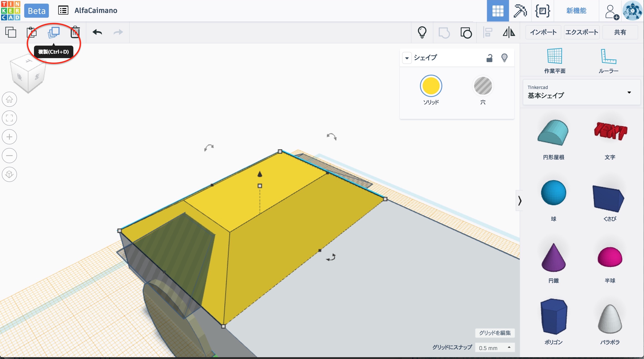Click the Paste clipboard icon

pos(32,32)
